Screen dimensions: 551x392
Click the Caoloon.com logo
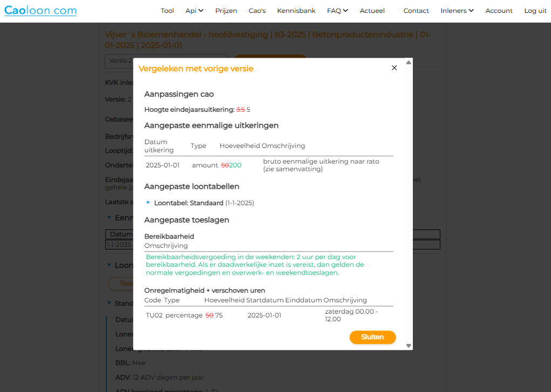40,10
